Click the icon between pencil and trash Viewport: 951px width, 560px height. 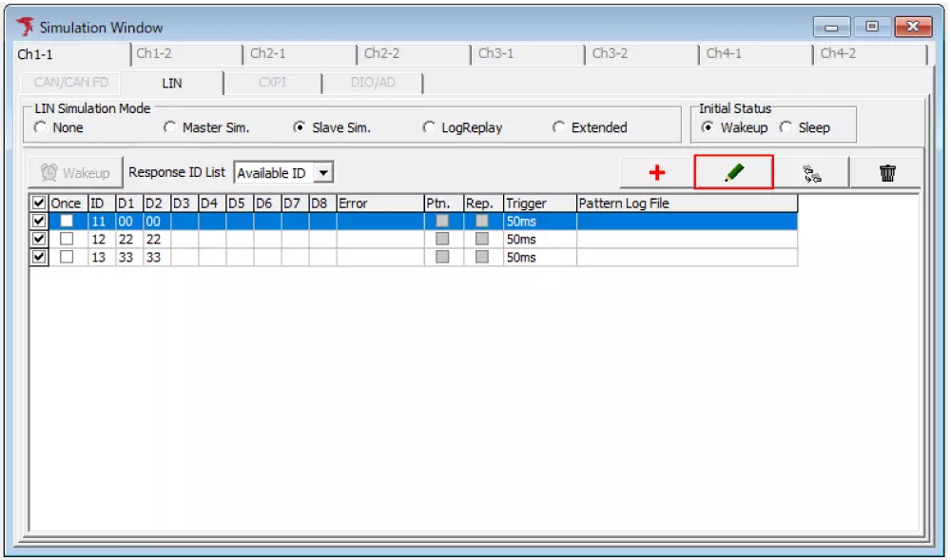tap(810, 172)
